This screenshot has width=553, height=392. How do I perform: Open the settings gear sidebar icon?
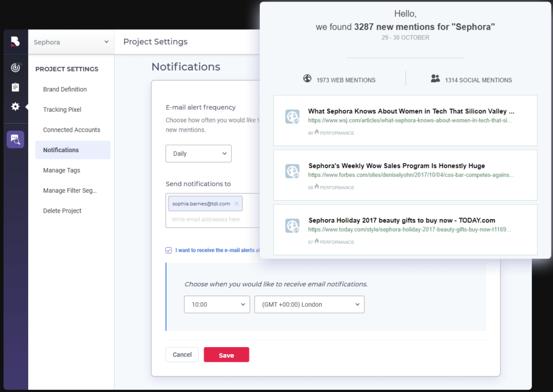click(15, 106)
